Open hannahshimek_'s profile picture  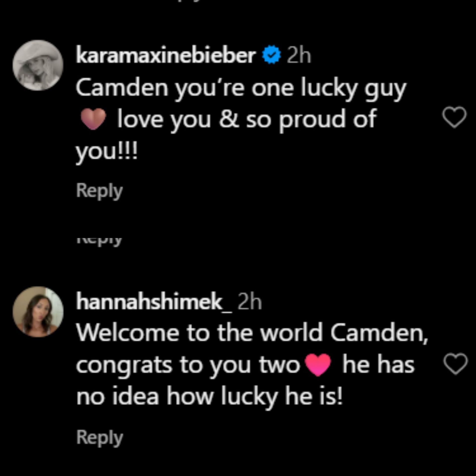[x=38, y=312]
